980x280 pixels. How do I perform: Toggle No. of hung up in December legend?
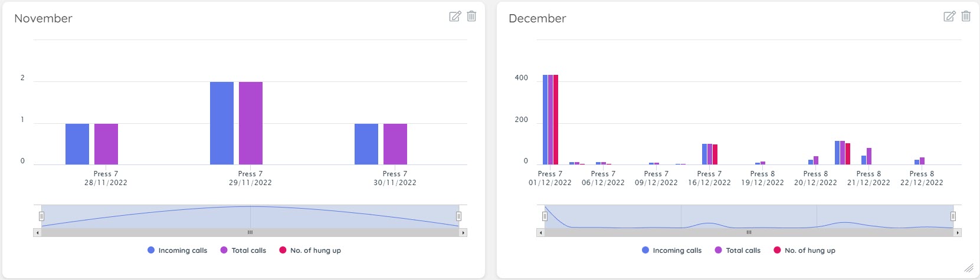coord(804,251)
